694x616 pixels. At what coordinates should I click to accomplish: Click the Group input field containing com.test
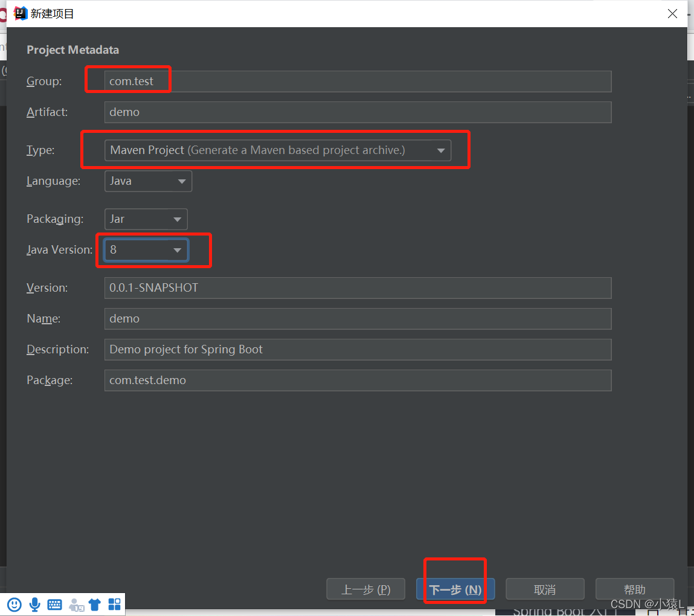(x=358, y=82)
